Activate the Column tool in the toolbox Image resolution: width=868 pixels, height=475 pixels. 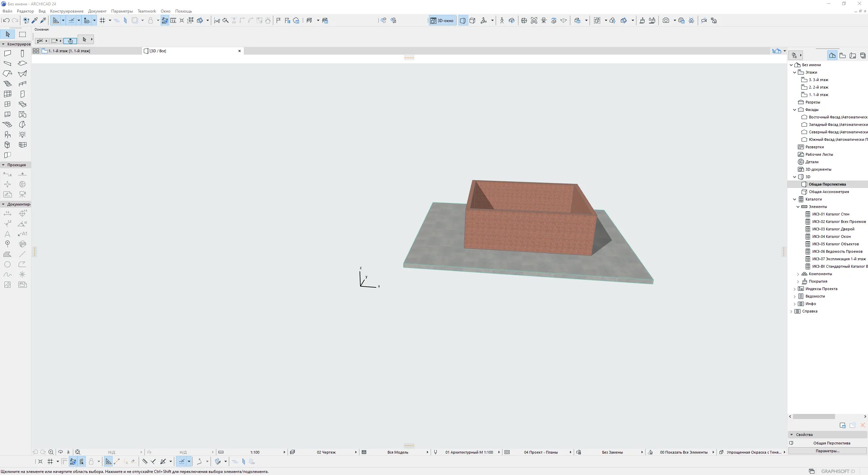(22, 54)
